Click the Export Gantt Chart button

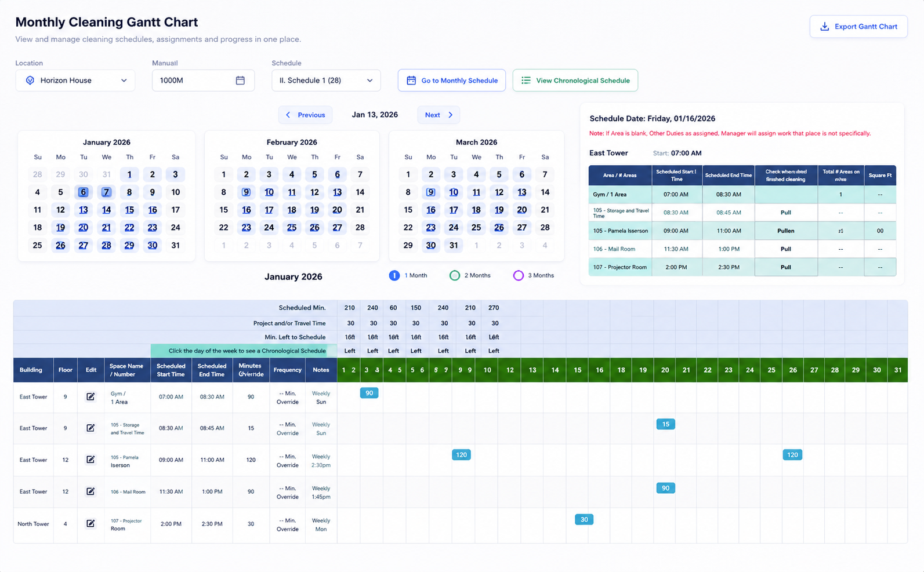(x=858, y=27)
